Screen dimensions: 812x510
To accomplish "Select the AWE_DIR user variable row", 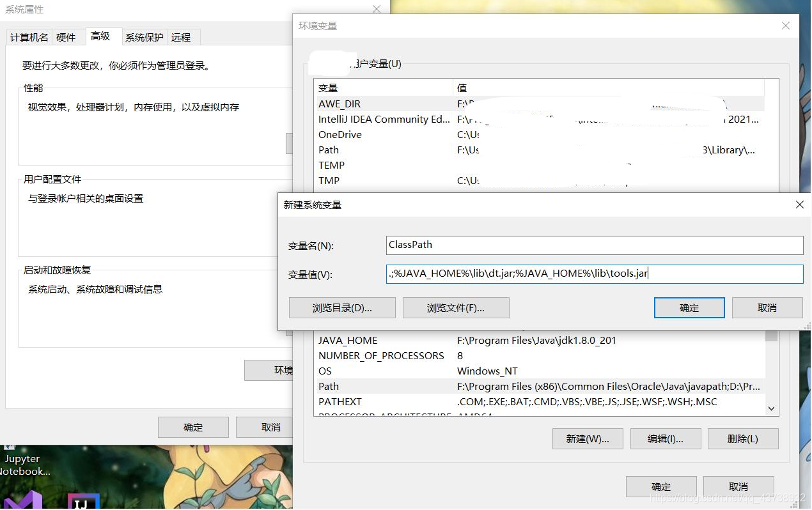I will (x=540, y=104).
